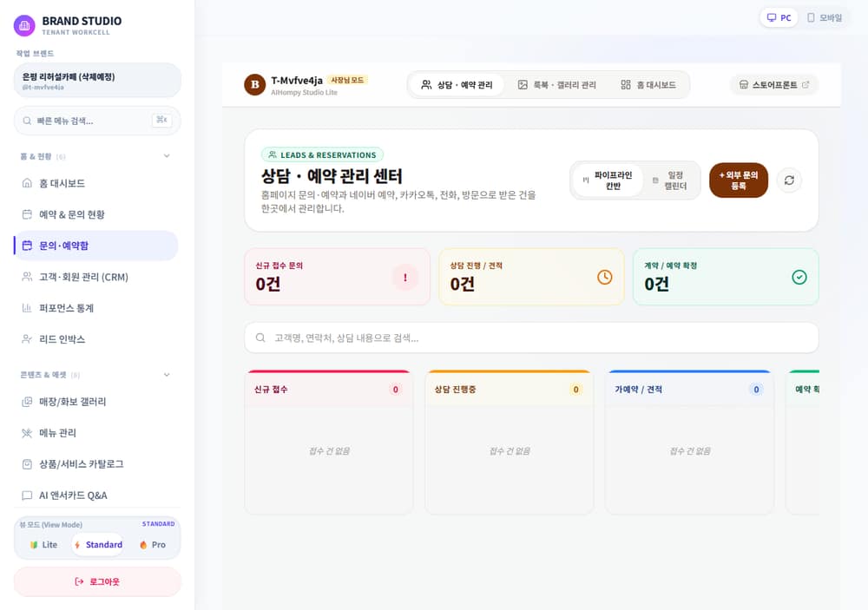868x610 pixels.
Task: Open the 상담 · 예약 관리 tab
Action: [x=457, y=85]
